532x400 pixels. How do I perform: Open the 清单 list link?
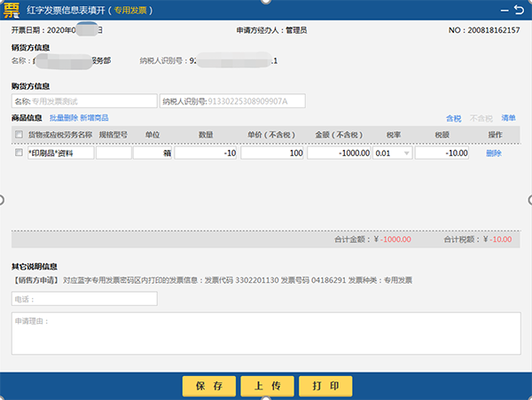pyautogui.click(x=509, y=117)
